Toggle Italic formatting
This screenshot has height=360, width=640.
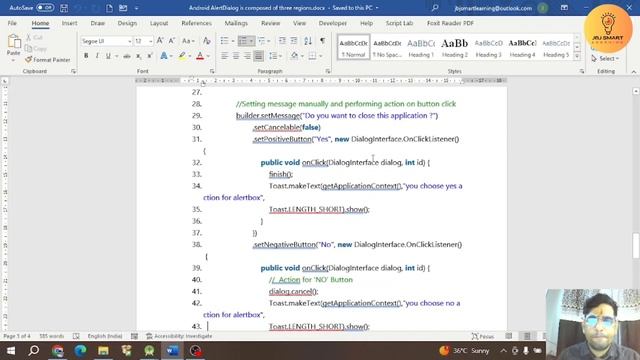pos(97,56)
